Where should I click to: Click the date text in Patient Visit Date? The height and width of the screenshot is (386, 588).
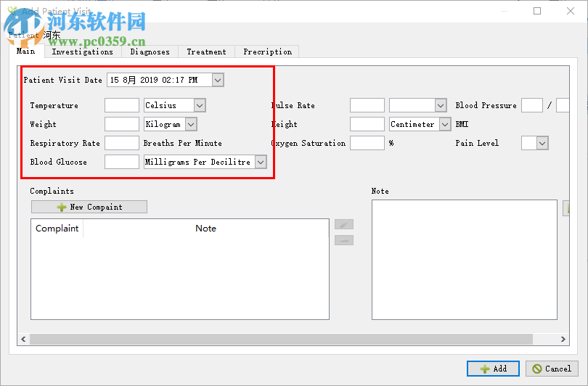click(154, 80)
